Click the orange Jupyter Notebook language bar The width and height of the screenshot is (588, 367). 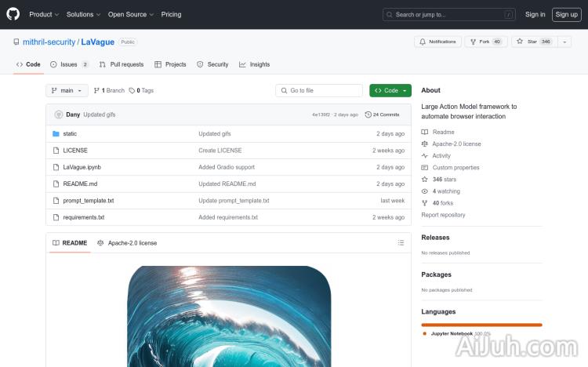(481, 324)
